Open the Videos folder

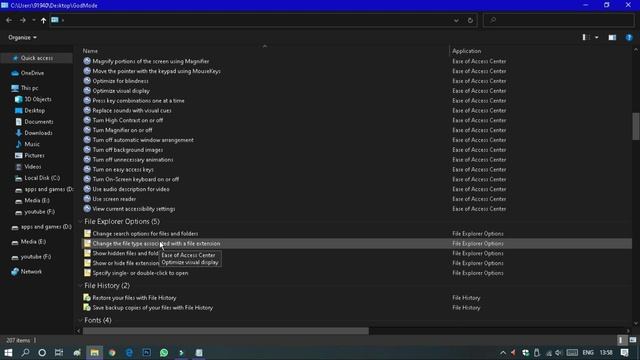(32, 167)
